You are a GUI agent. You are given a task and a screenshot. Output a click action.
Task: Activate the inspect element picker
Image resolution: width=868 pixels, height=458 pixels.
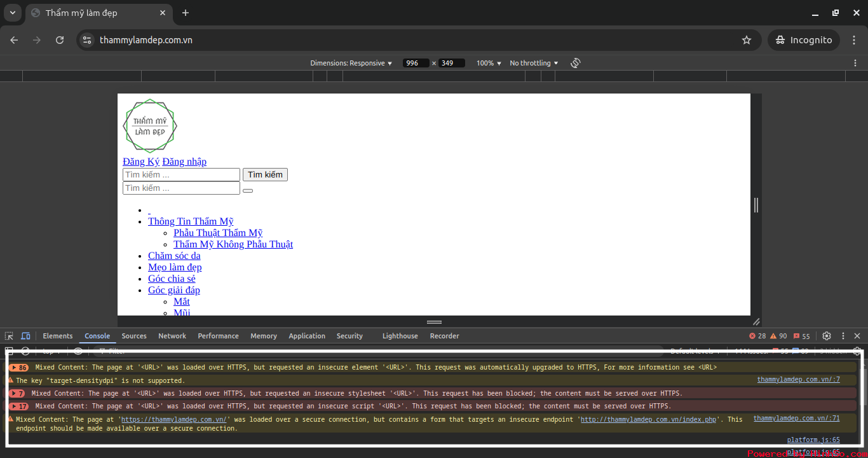point(9,336)
